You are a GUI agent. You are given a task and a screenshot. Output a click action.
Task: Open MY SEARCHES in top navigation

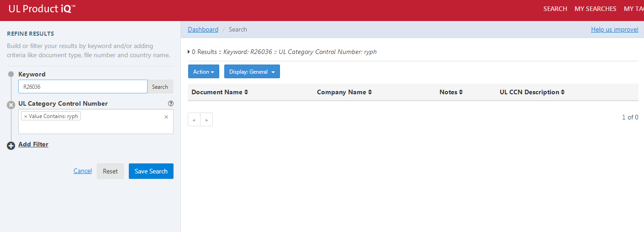click(595, 9)
